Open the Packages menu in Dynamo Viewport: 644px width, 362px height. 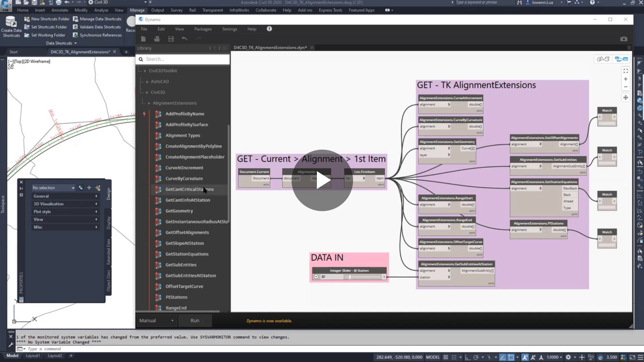click(203, 29)
